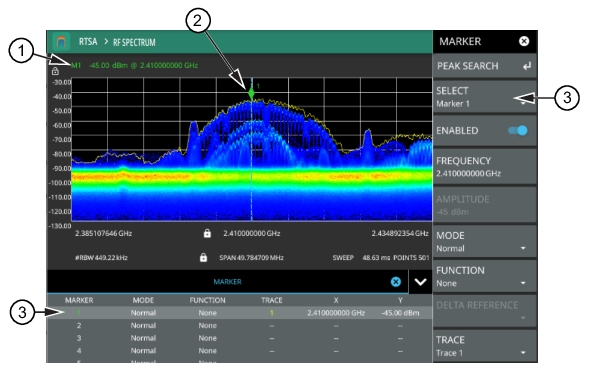The height and width of the screenshot is (369, 592).
Task: Toggle the ENABLED marker switch
Action: pyautogui.click(x=518, y=131)
